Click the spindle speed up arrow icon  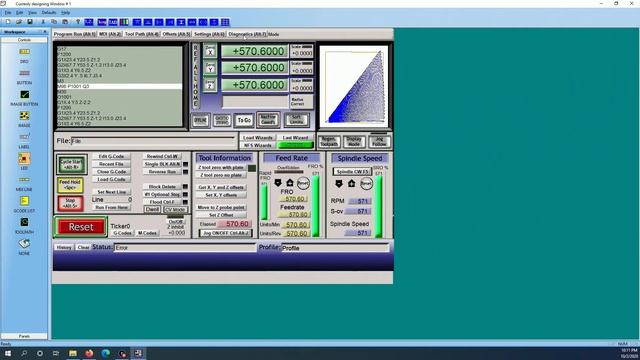(352, 184)
